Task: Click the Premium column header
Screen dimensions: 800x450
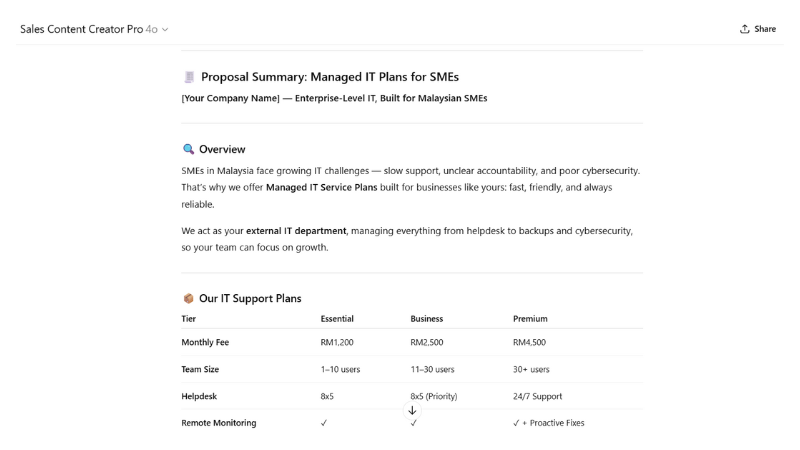Action: [x=530, y=319]
